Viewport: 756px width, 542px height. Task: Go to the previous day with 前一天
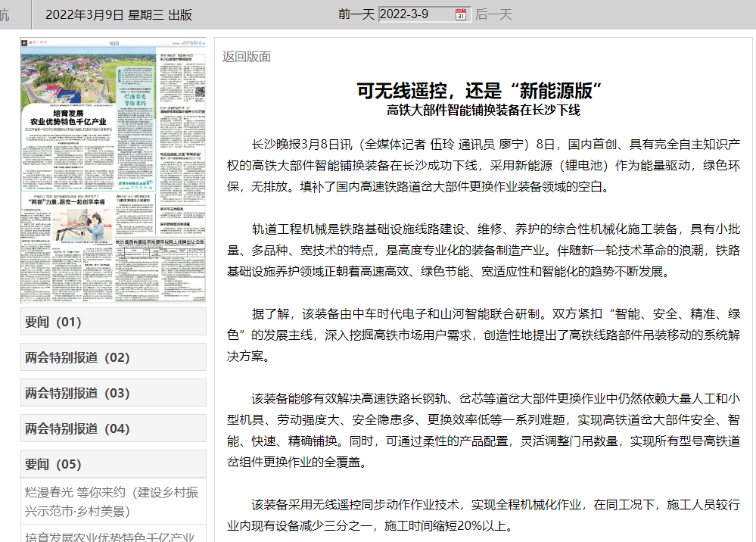coord(356,13)
